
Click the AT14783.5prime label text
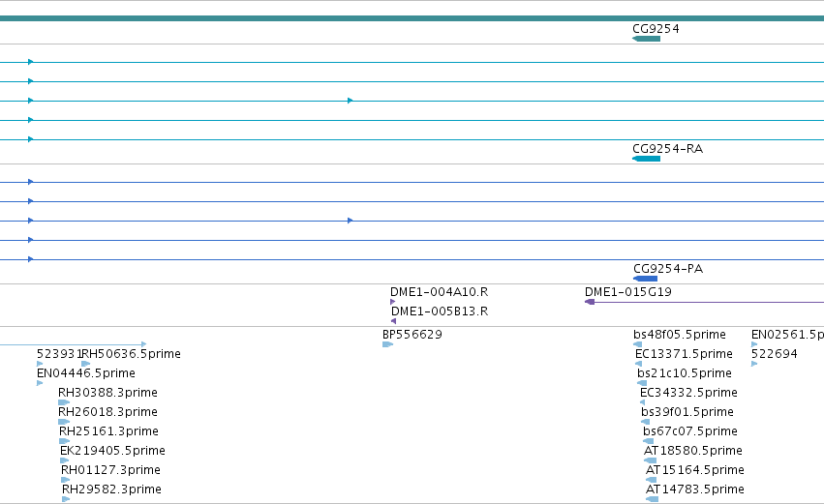(x=694, y=489)
